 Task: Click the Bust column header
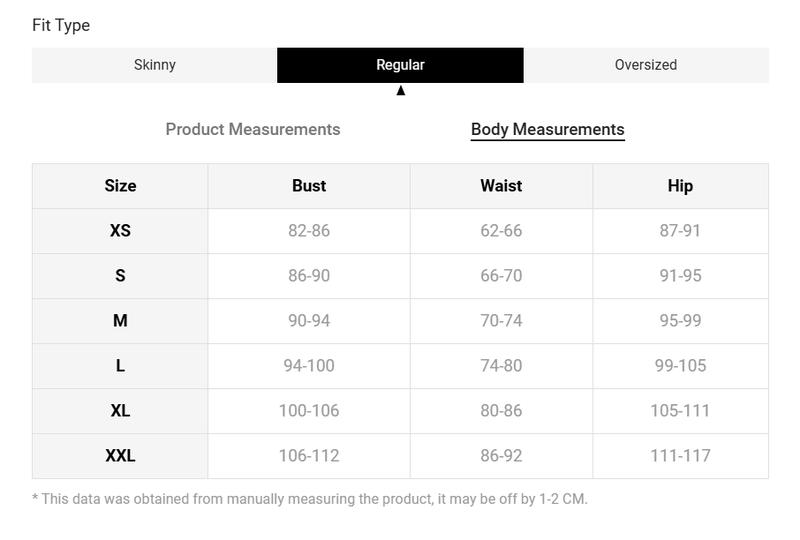[309, 186]
